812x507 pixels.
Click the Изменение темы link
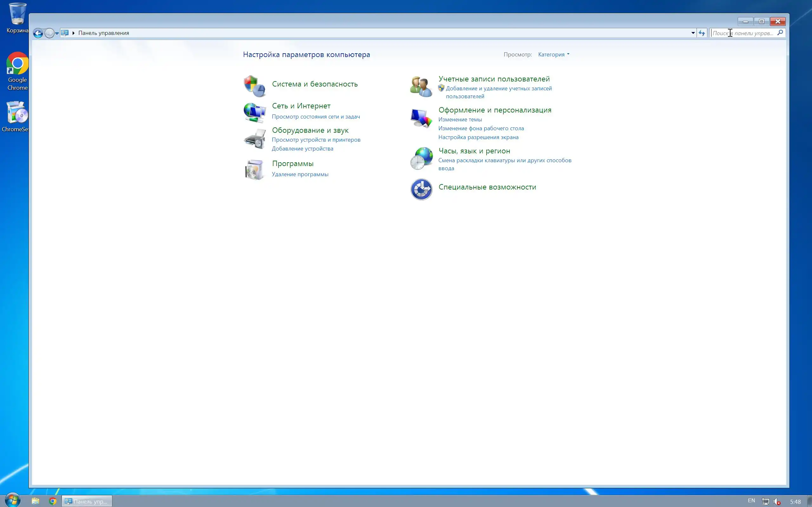[x=460, y=119]
